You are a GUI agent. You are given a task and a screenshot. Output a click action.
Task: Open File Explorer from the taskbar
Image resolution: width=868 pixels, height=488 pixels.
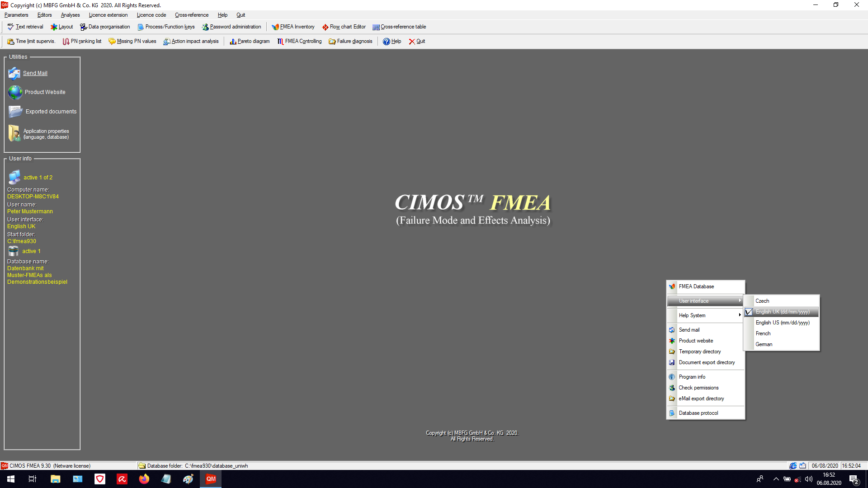click(55, 479)
